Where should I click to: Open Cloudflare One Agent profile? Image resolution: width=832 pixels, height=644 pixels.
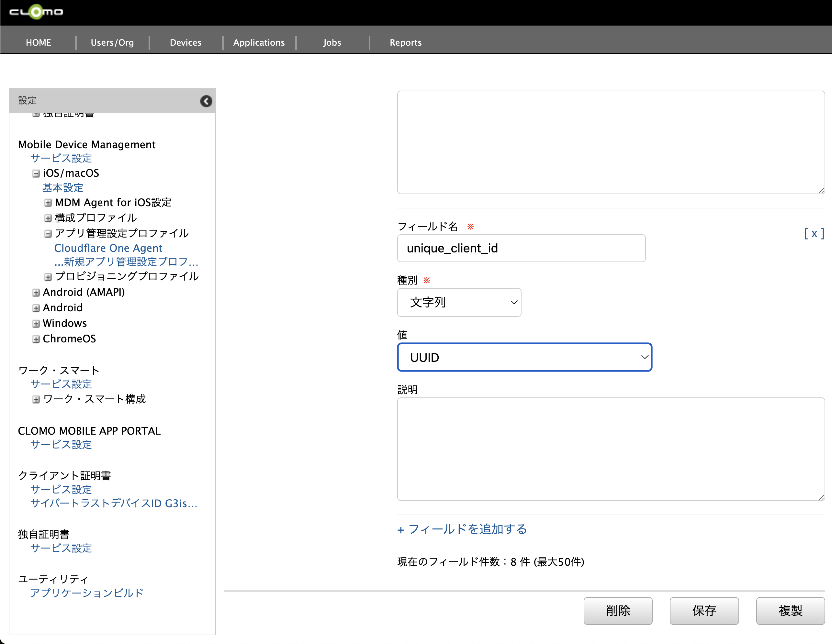coord(108,248)
